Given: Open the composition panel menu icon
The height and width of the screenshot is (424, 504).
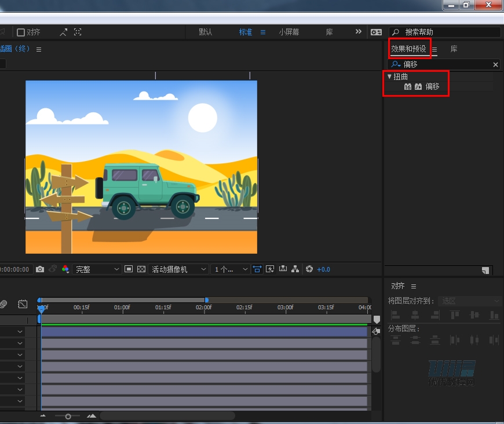Looking at the screenshot, I should pyautogui.click(x=39, y=49).
